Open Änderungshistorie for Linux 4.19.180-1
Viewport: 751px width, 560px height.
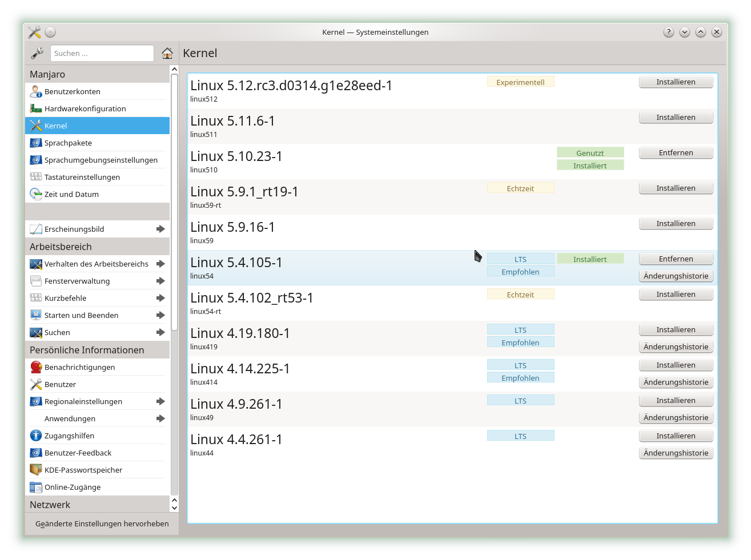pos(676,347)
